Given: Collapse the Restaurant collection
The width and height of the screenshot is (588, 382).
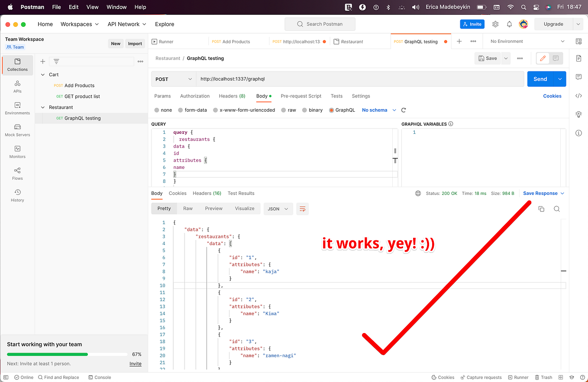Looking at the screenshot, I should (x=42, y=107).
